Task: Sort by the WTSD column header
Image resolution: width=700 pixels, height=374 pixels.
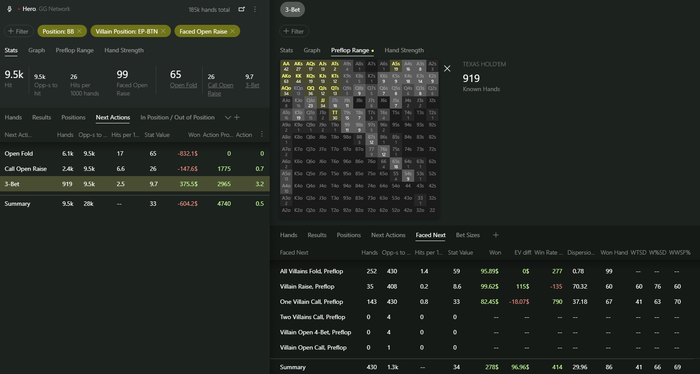Action: [x=638, y=252]
